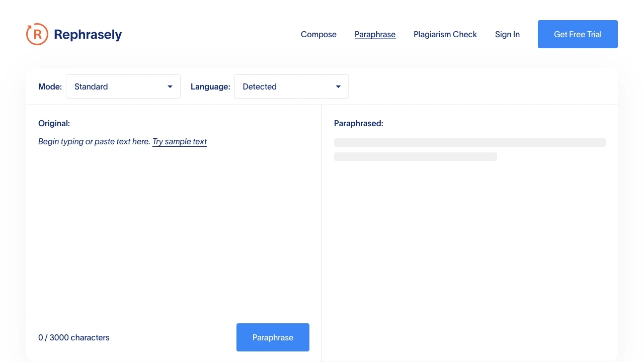Image resolution: width=644 pixels, height=362 pixels.
Task: Click the second gray placeholder bar
Action: [416, 156]
